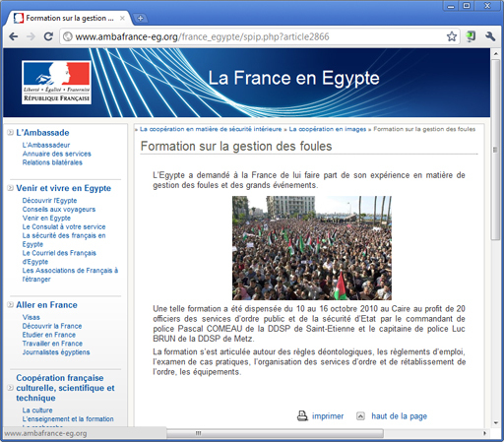Open L'enseignement et la formation link
Viewport: 504px width, 442px height.
coord(68,419)
